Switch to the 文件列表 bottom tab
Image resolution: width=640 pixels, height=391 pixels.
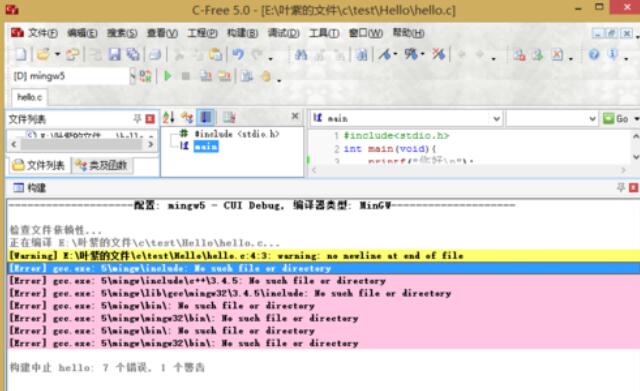click(x=39, y=165)
